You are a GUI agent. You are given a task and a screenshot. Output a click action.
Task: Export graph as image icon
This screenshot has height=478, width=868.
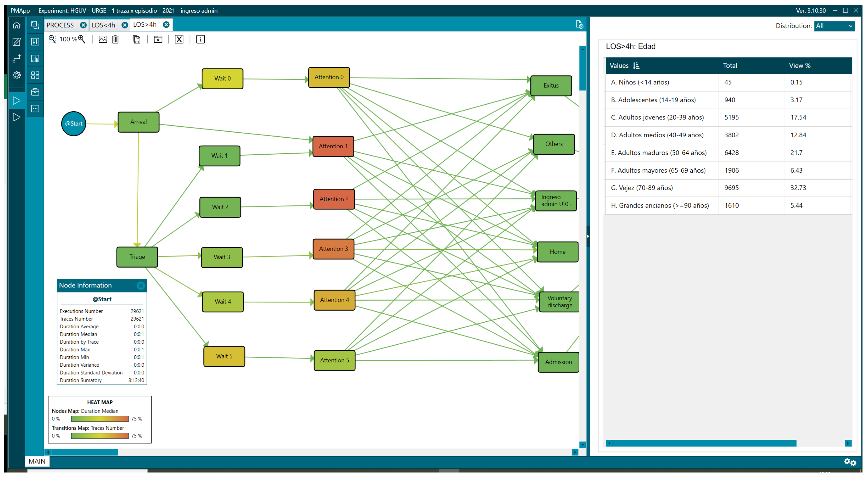[x=103, y=39]
